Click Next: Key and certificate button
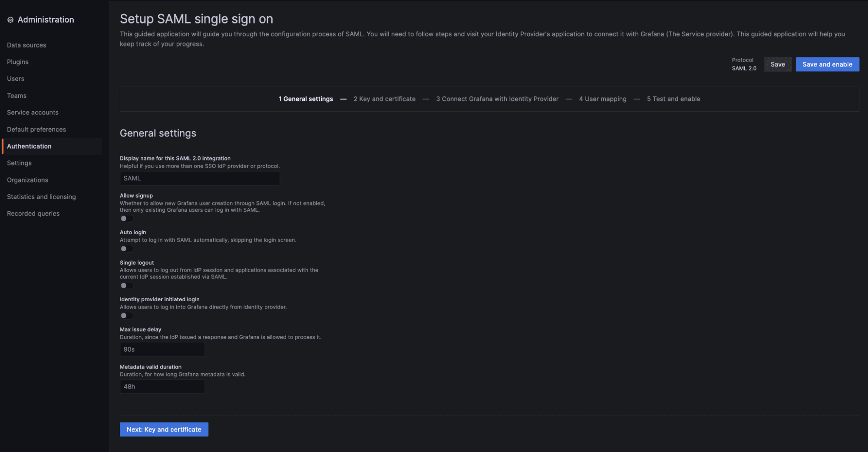This screenshot has height=452, width=868. click(164, 429)
